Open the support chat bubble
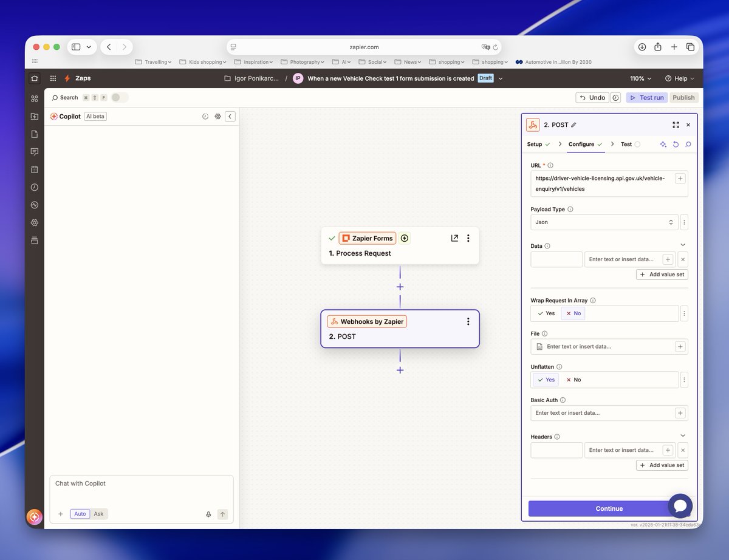The width and height of the screenshot is (729, 560). click(680, 505)
